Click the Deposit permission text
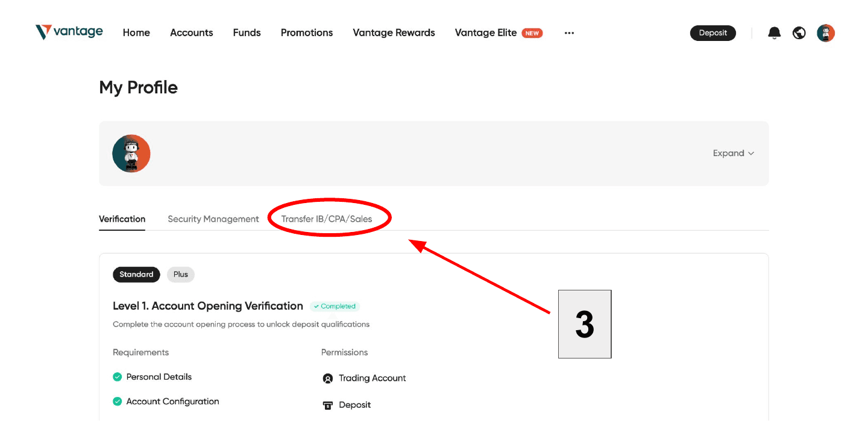This screenshot has width=868, height=429. (355, 405)
